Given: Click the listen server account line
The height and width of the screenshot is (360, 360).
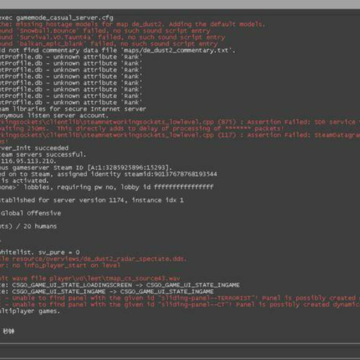Looking at the screenshot, I should [x=54, y=116].
